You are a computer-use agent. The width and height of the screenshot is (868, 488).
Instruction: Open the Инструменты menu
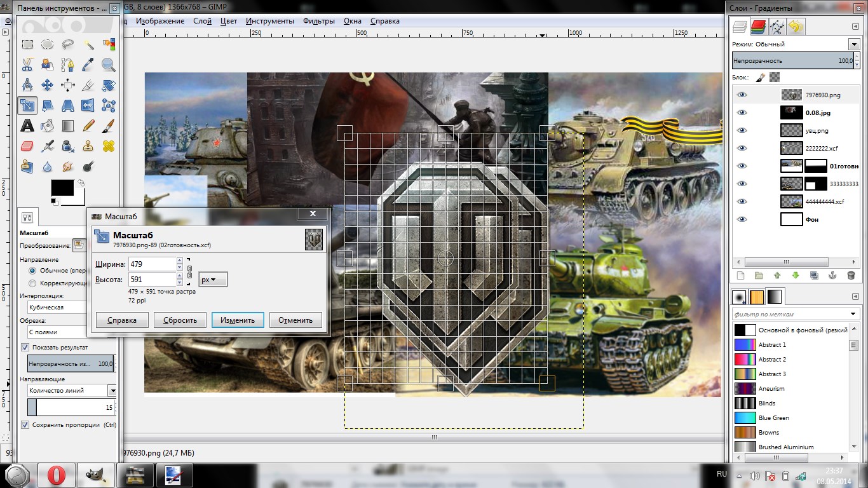(x=270, y=21)
